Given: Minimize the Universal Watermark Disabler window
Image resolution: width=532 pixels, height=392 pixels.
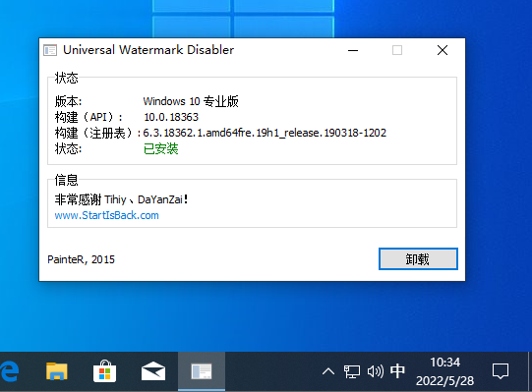Looking at the screenshot, I should (353, 50).
